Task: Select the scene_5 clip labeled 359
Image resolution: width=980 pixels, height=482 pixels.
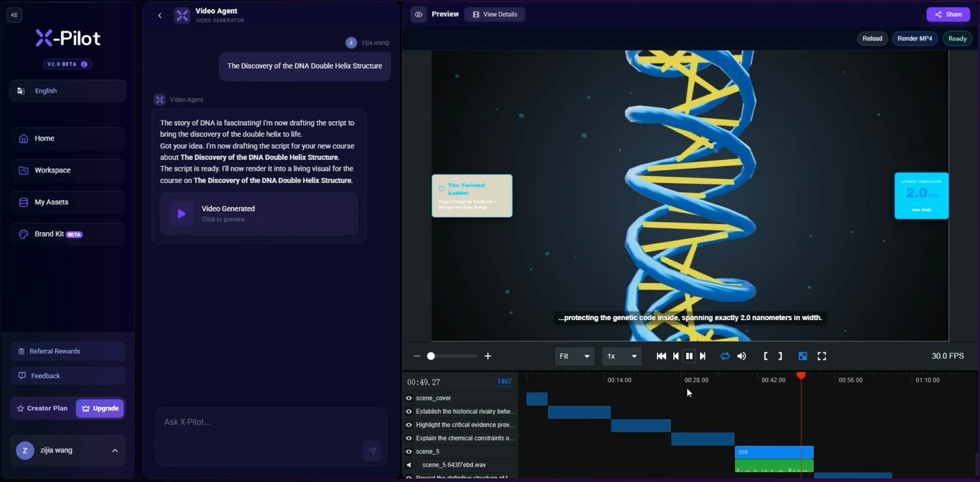Action: coord(774,452)
